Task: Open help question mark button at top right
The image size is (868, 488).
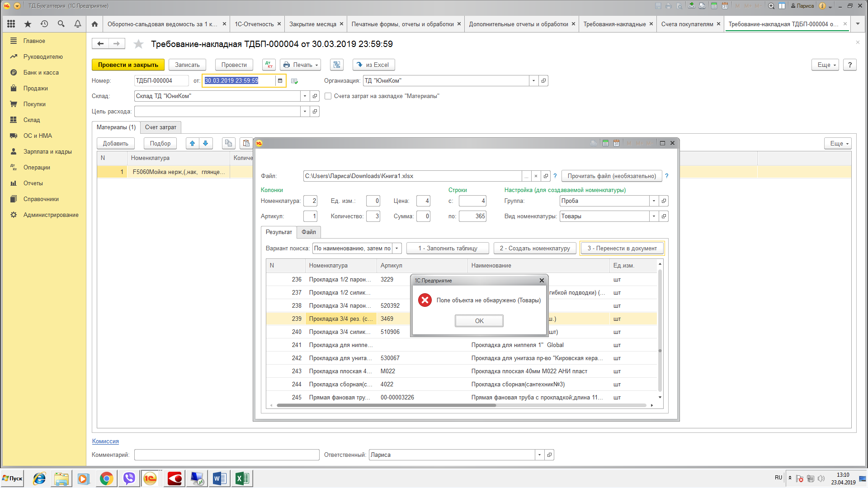Action: pos(850,65)
